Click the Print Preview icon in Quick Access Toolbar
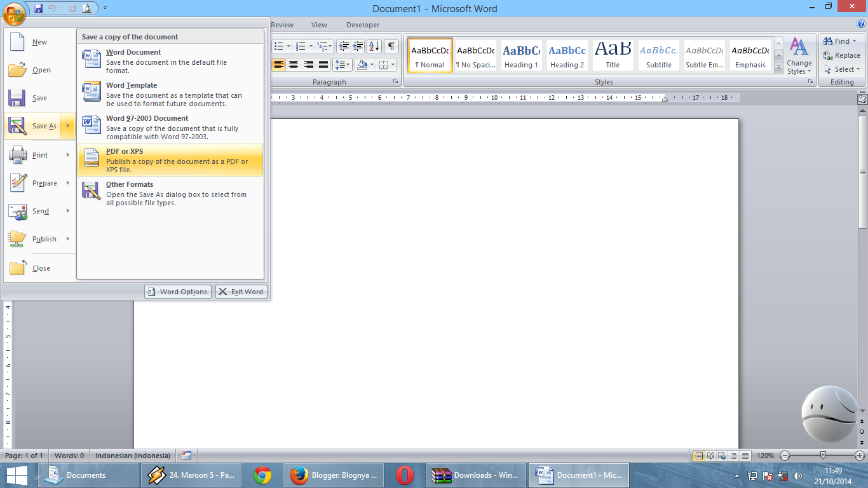 pyautogui.click(x=86, y=8)
